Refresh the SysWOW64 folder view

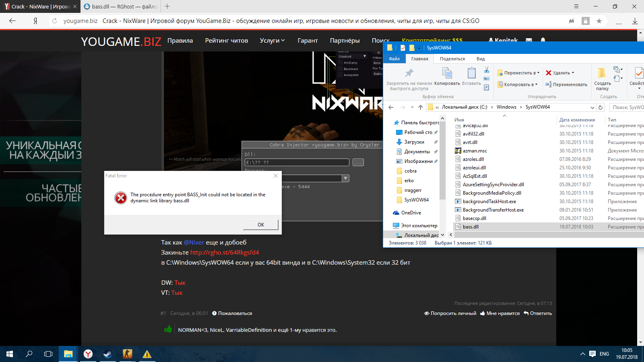pos(601,107)
